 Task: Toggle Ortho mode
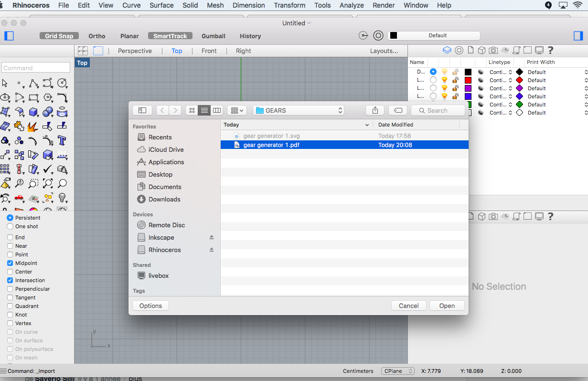(x=97, y=36)
